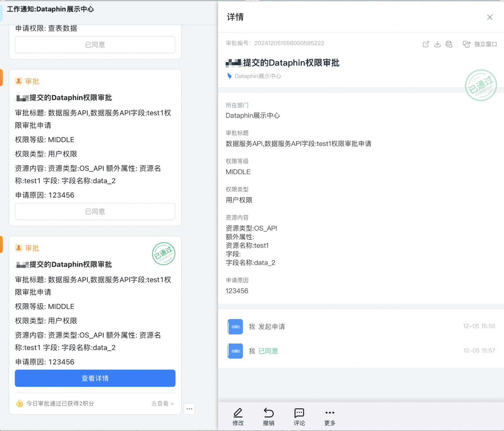Open the approval with 查看详情 button
504x431 pixels.
(x=95, y=378)
